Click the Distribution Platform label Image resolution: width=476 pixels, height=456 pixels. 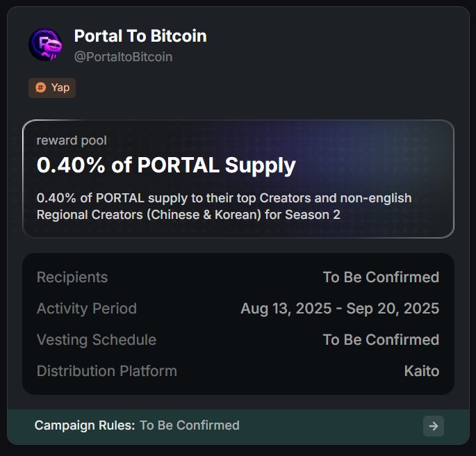coord(107,371)
